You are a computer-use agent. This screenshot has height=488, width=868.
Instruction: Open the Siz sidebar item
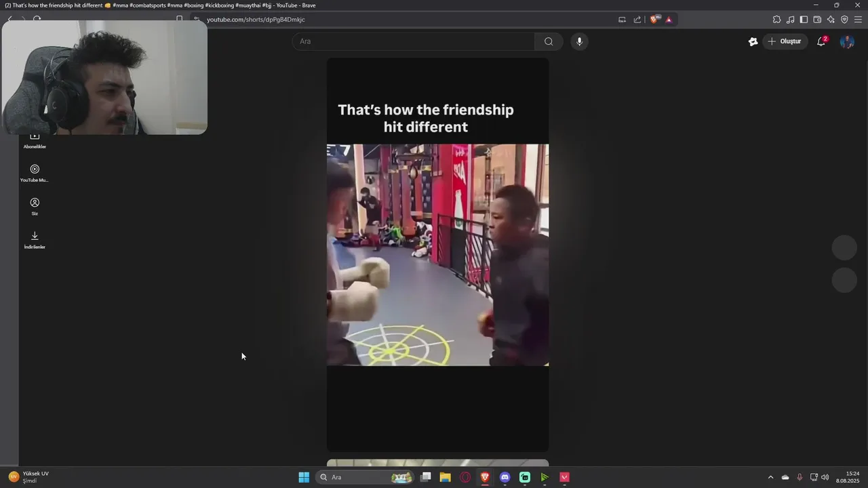pos(35,207)
